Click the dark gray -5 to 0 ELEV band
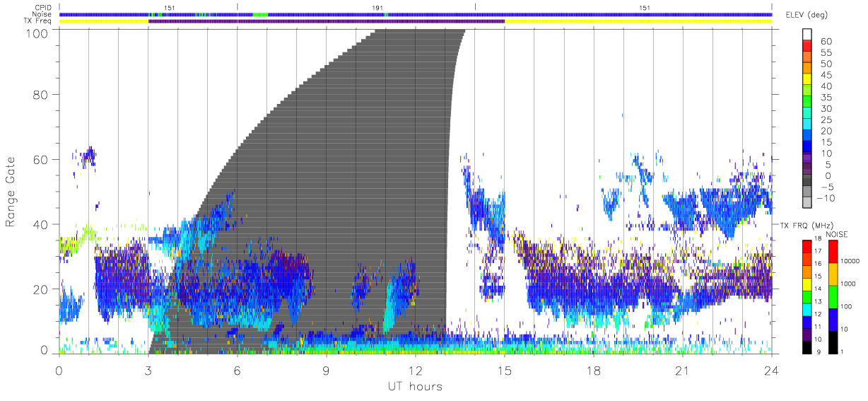The image size is (868, 401). pos(807,180)
